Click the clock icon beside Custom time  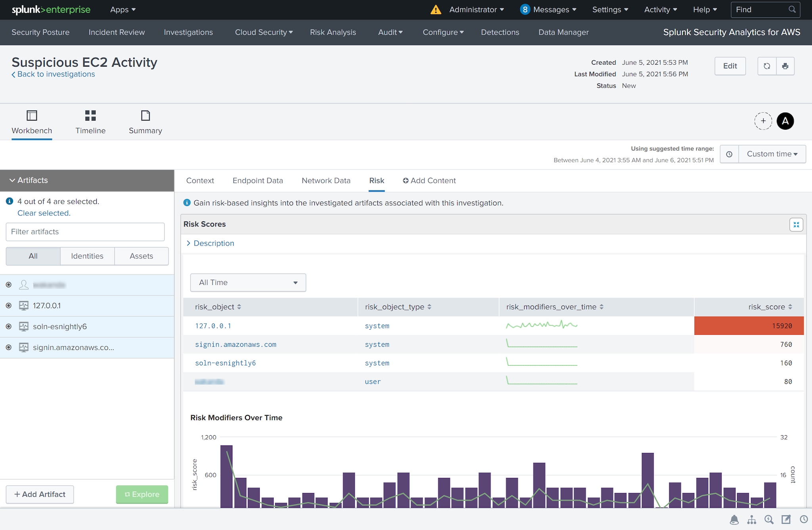click(729, 154)
